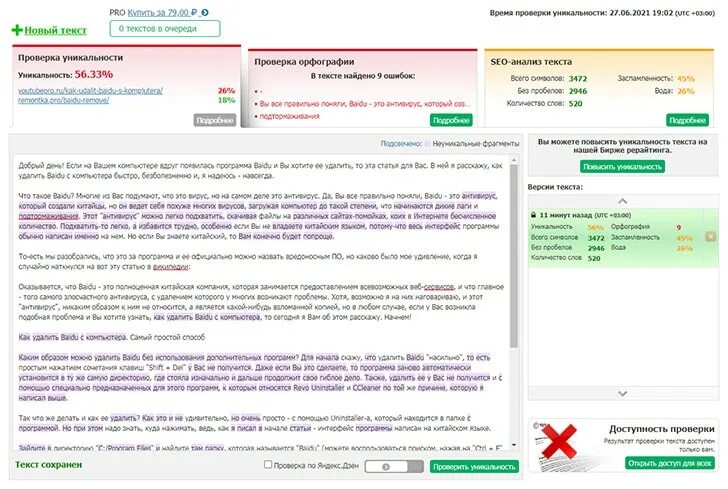Open the Новый текст link
This screenshot has height=489, width=728.
pos(55,31)
